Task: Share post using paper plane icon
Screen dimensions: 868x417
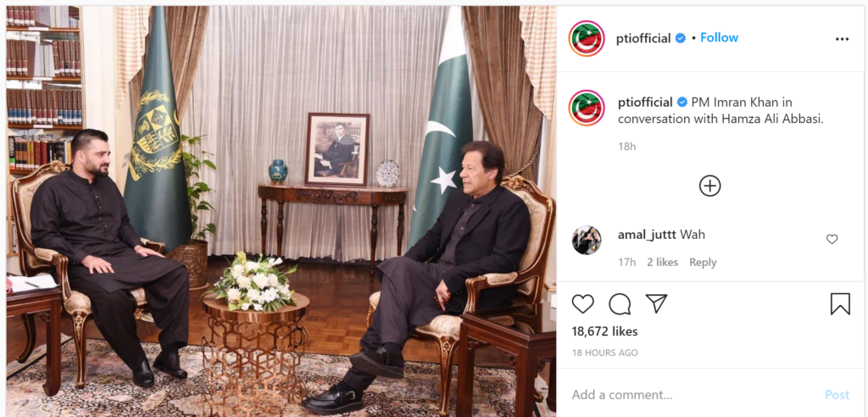Action: coord(657,303)
